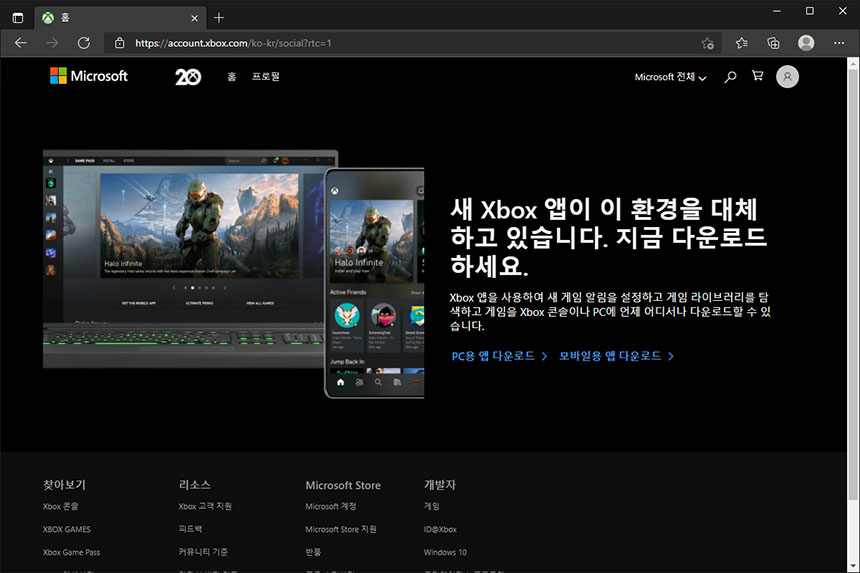The height and width of the screenshot is (573, 860).
Task: Add page to favorites star icon
Action: [708, 43]
